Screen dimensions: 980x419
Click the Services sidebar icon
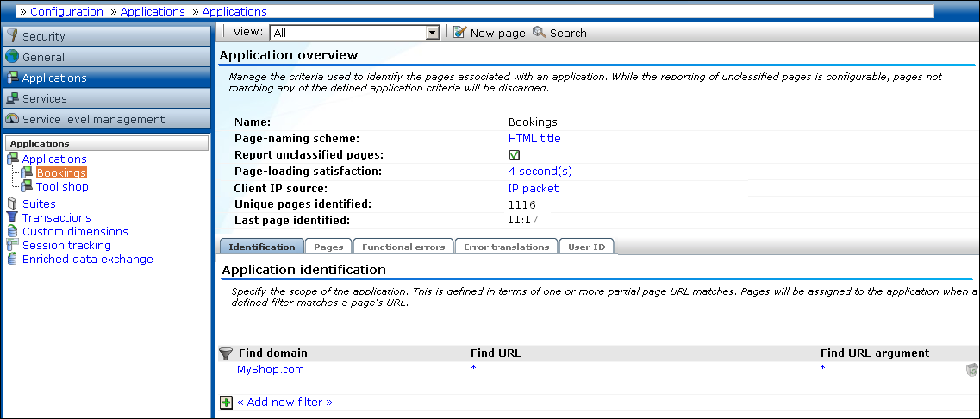(x=13, y=98)
